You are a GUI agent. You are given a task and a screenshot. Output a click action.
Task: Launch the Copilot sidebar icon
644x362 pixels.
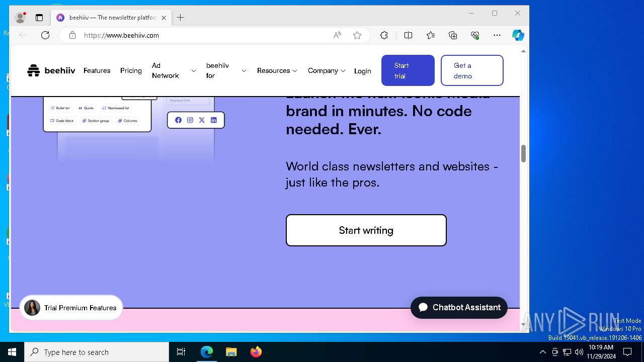(518, 35)
